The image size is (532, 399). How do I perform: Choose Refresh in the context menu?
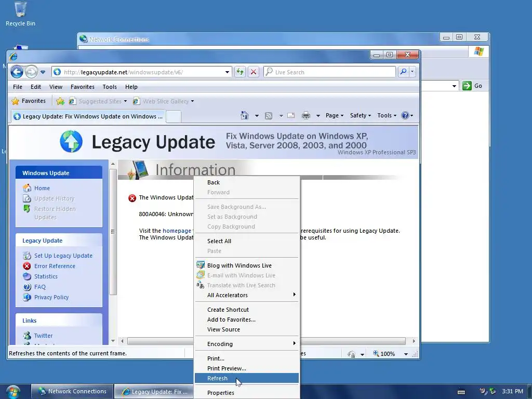click(x=247, y=378)
